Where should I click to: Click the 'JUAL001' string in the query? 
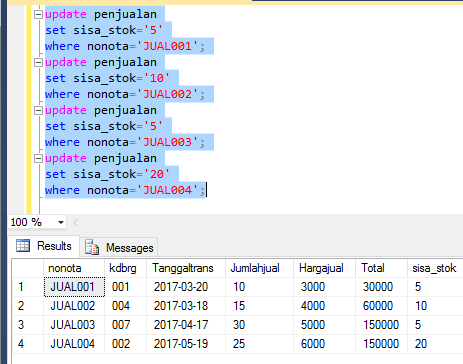pos(167,46)
